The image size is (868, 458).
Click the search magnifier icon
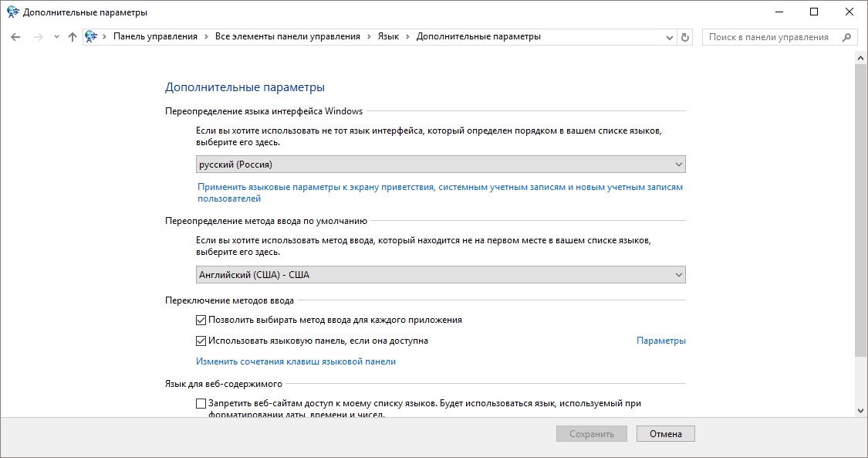coord(846,37)
